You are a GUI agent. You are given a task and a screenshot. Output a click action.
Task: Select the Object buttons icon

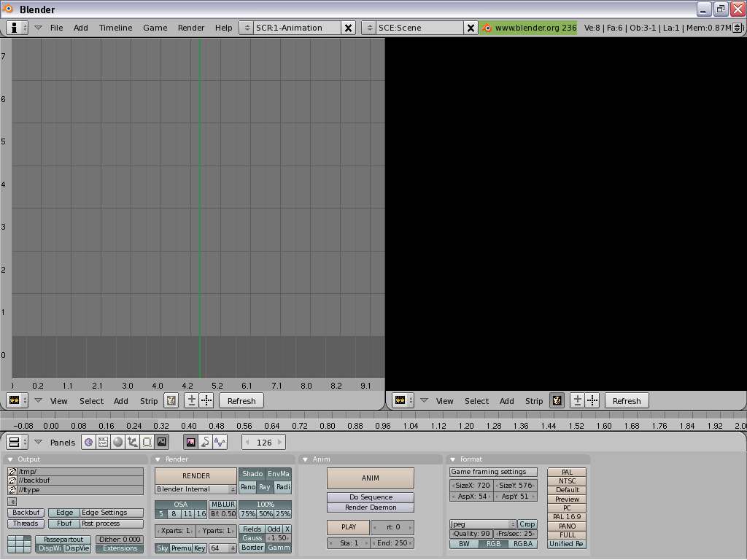pos(133,442)
